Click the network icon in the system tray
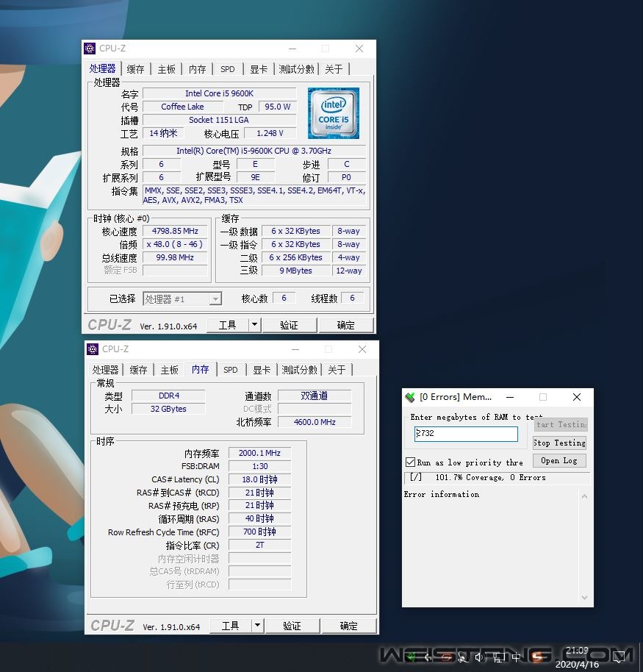643x672 pixels. coord(499,657)
